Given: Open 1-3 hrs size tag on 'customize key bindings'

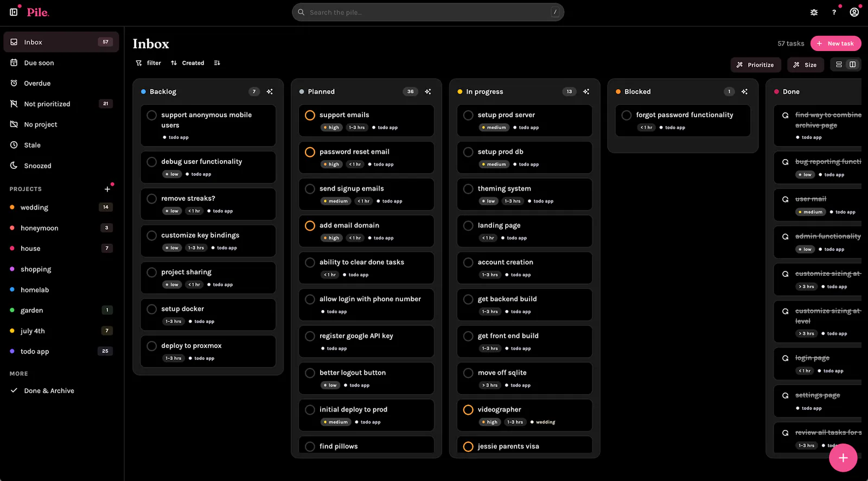Looking at the screenshot, I should (x=196, y=248).
